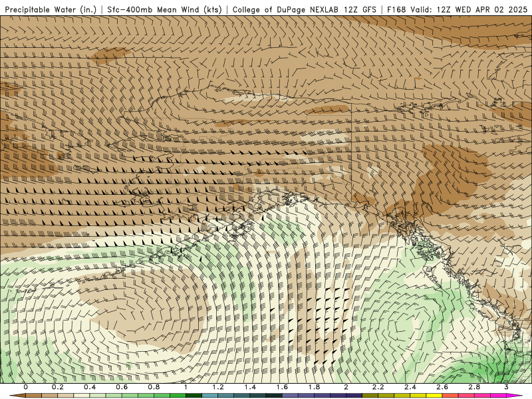This screenshot has height=399, width=532.
Task: Click the 'College of DuPage NEXLAB' title text
Action: [285, 9]
